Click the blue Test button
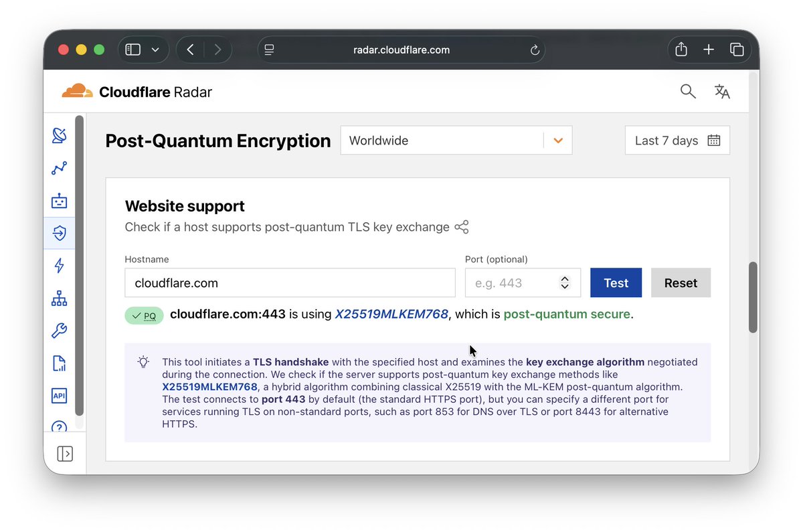This screenshot has height=532, width=803. (616, 283)
